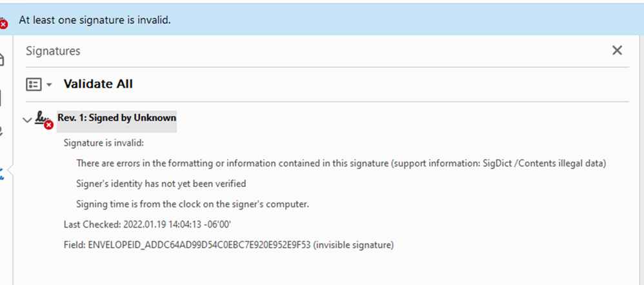
Task: Open the Bookmarks icon in the sidebar
Action: coord(3,97)
